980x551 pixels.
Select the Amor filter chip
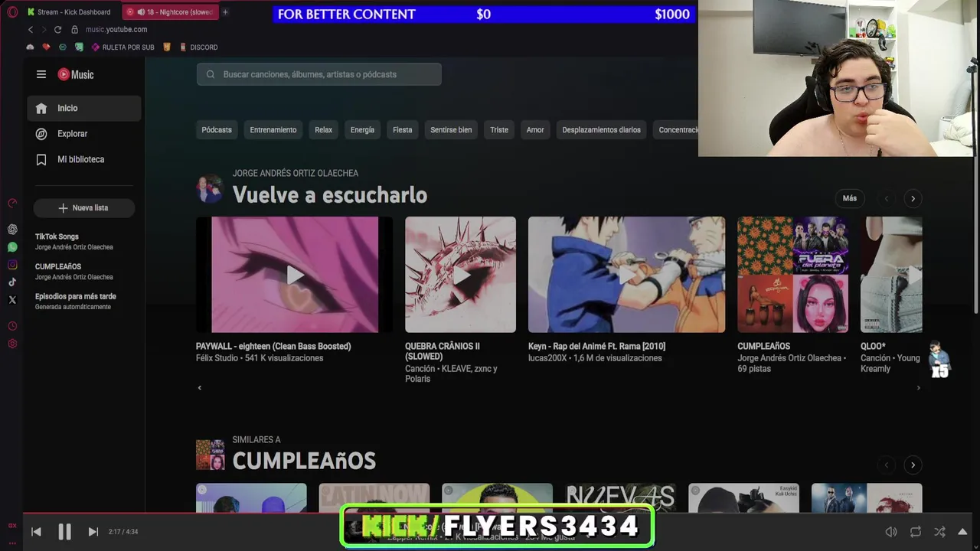click(x=535, y=130)
